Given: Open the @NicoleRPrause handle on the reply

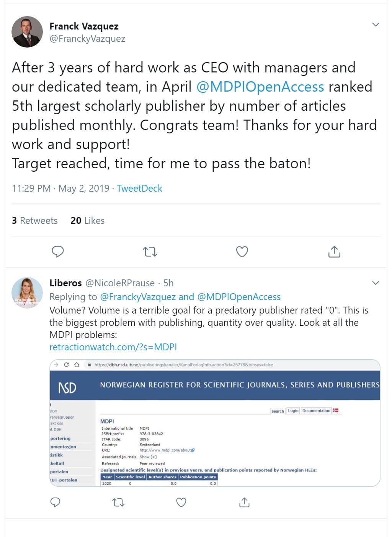Looking at the screenshot, I should 120,283.
